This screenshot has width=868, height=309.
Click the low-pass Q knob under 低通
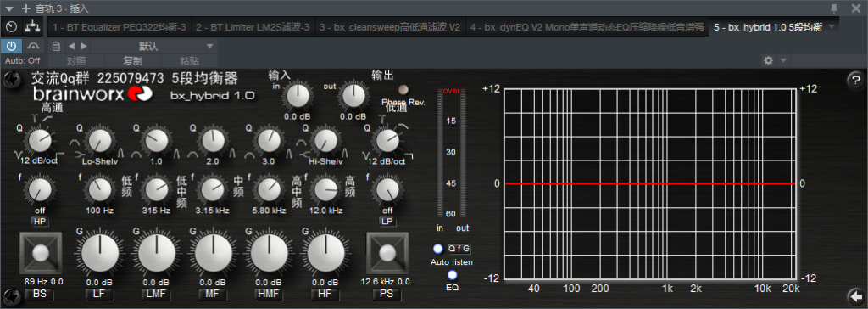387,141
